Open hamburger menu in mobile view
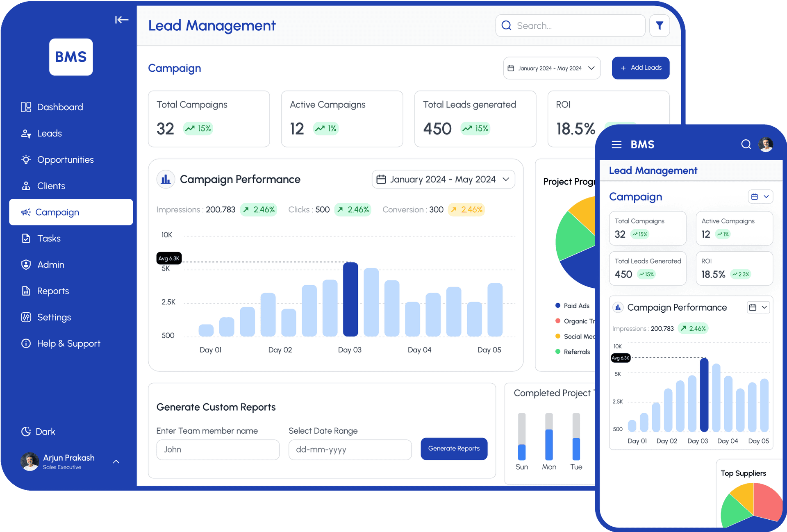The height and width of the screenshot is (532, 787). pos(616,145)
